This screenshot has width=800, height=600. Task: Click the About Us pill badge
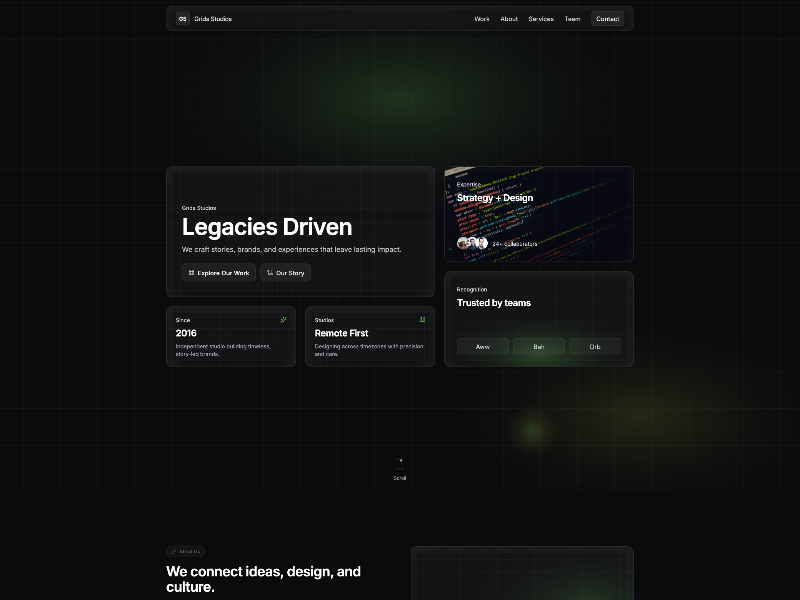[x=188, y=551]
